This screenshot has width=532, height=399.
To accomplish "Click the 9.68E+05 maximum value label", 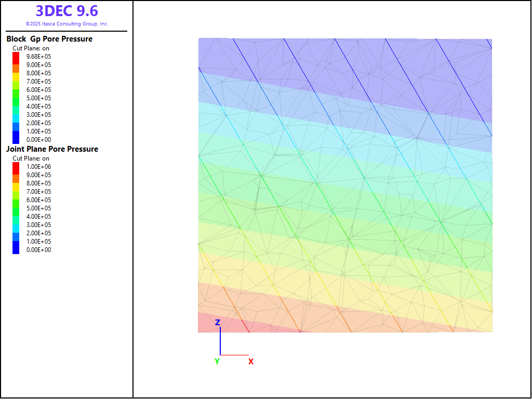I will coord(38,57).
